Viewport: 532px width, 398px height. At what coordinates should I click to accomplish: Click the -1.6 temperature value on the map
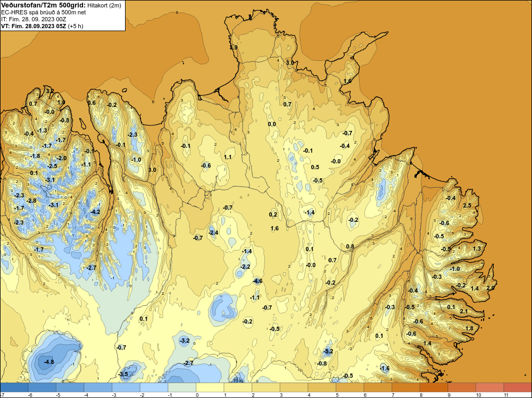click(x=385, y=368)
